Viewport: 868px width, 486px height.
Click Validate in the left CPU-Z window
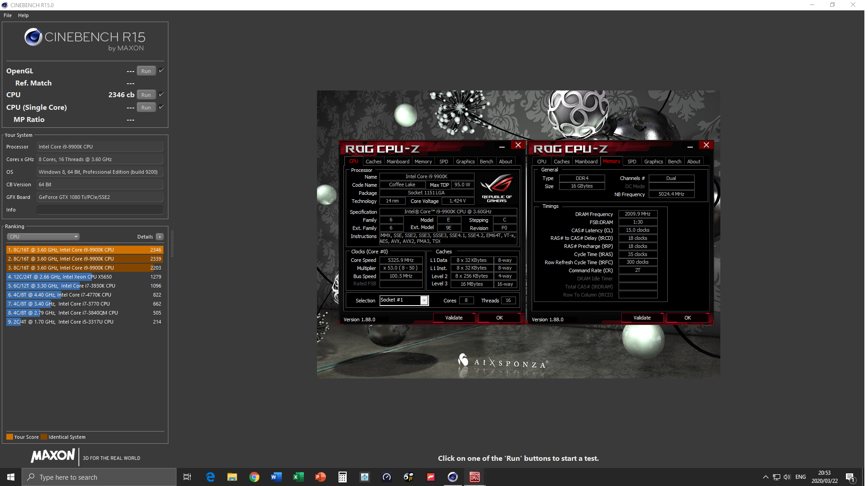(x=454, y=318)
